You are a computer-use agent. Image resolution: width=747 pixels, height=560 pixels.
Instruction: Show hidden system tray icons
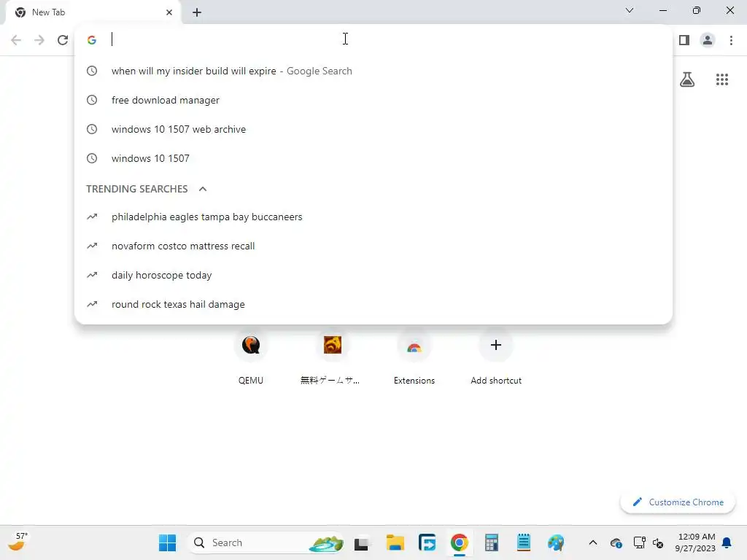click(592, 542)
